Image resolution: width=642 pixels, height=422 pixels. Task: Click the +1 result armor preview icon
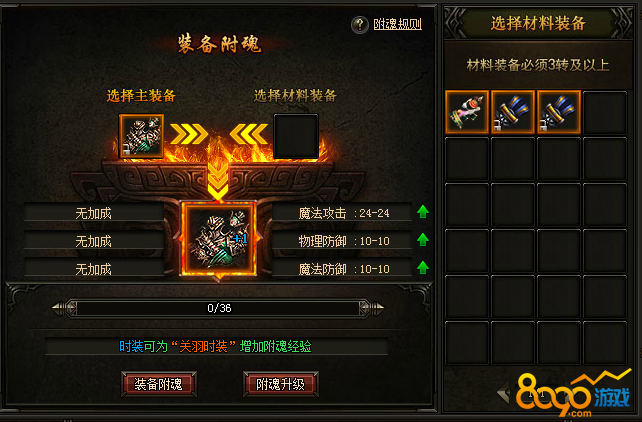pos(219,239)
